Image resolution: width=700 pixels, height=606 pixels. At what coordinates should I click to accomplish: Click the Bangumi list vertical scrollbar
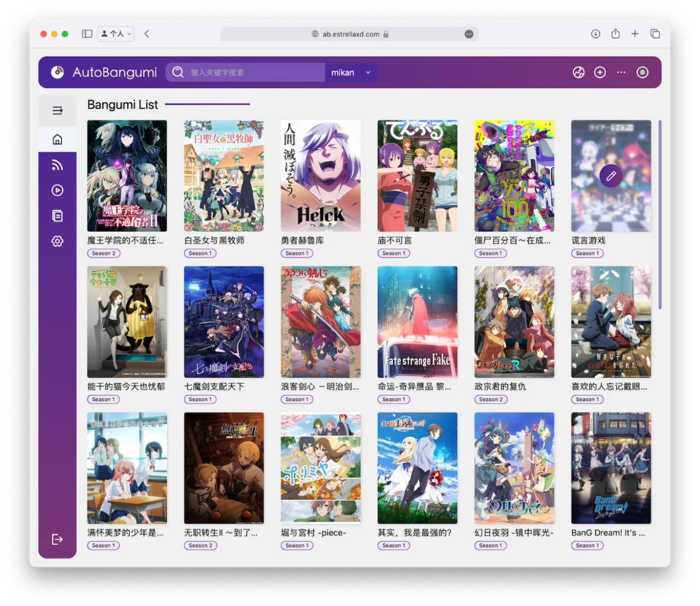[x=660, y=214]
